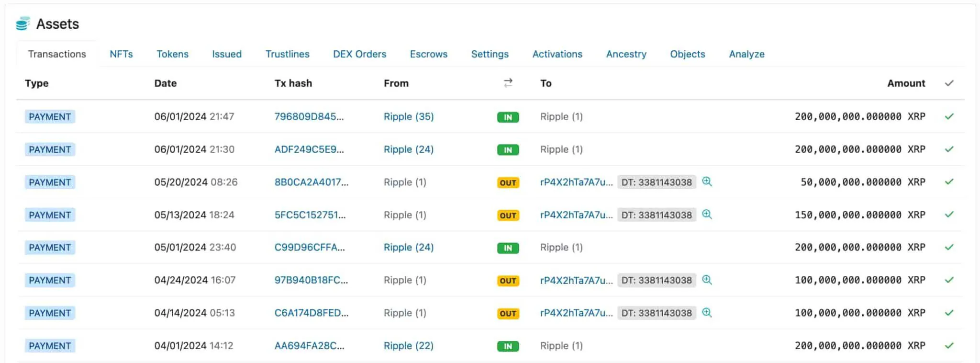
Task: Click the IN badge on the 06/01/2024 21:47 row
Action: [x=508, y=117]
